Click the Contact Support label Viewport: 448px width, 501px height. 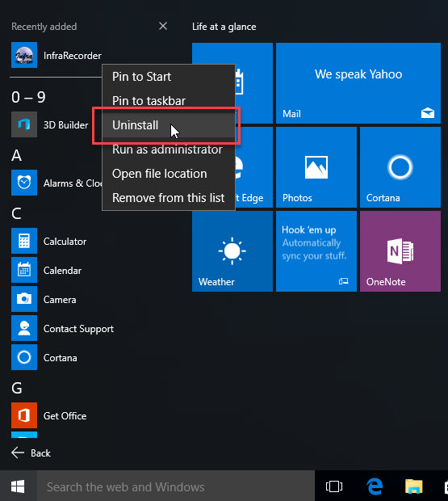click(x=78, y=329)
